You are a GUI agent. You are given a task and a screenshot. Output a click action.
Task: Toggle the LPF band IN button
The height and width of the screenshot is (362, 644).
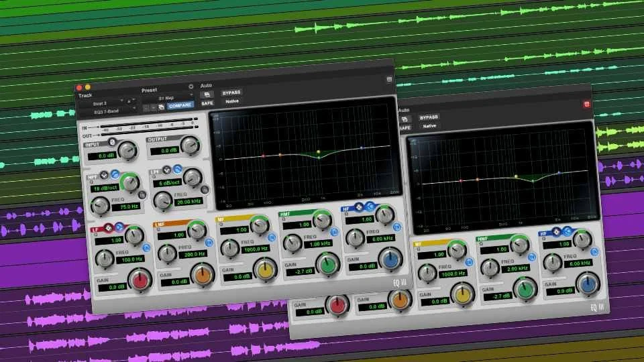point(204,190)
